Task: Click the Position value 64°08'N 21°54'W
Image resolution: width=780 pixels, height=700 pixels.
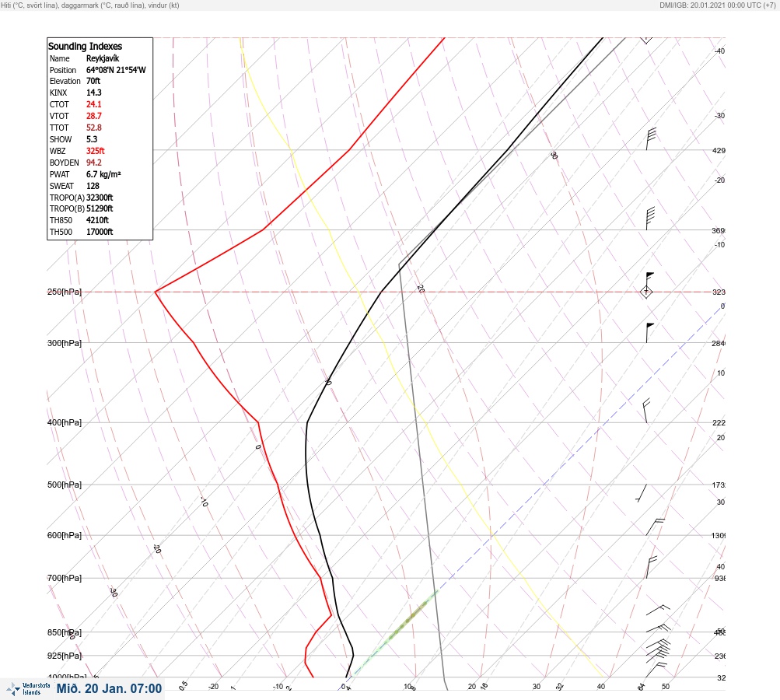Action: tap(116, 70)
